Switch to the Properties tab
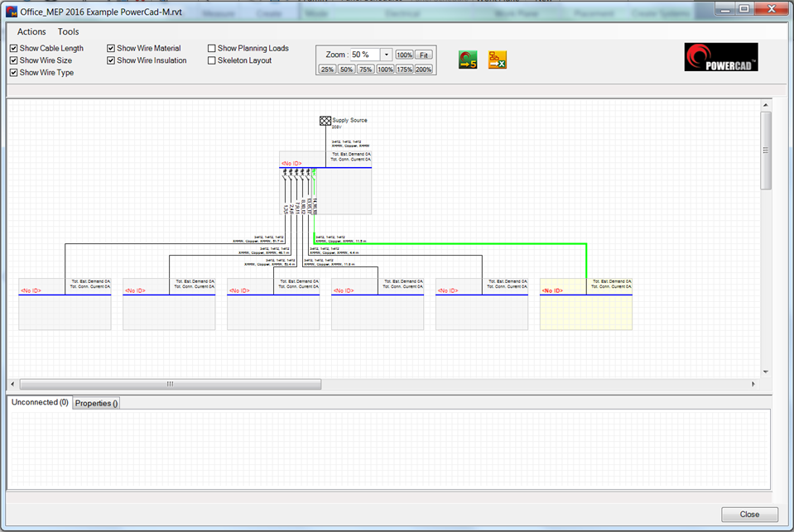This screenshot has width=794, height=532. 95,403
